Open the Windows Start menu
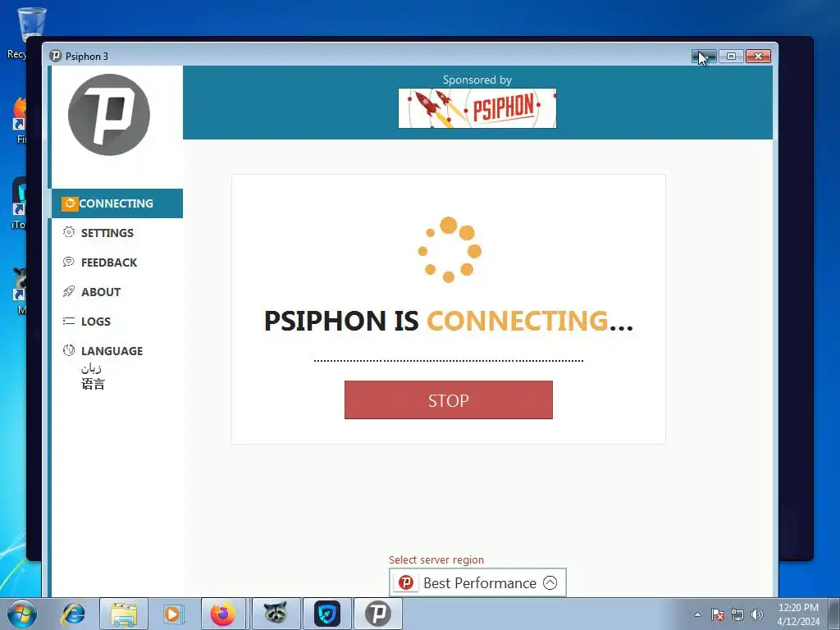Viewport: 840px width, 630px height. pos(21,614)
